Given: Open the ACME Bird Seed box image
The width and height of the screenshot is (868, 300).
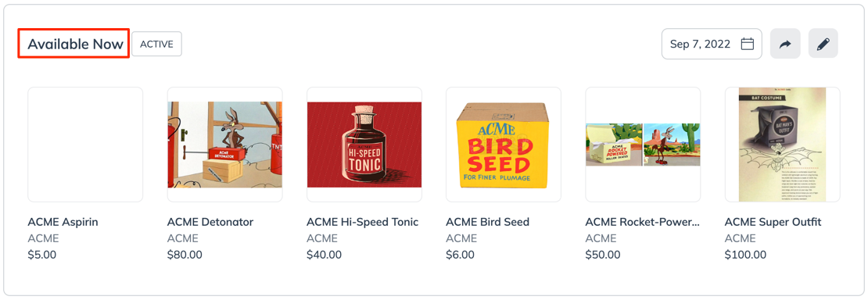Looking at the screenshot, I should [504, 145].
